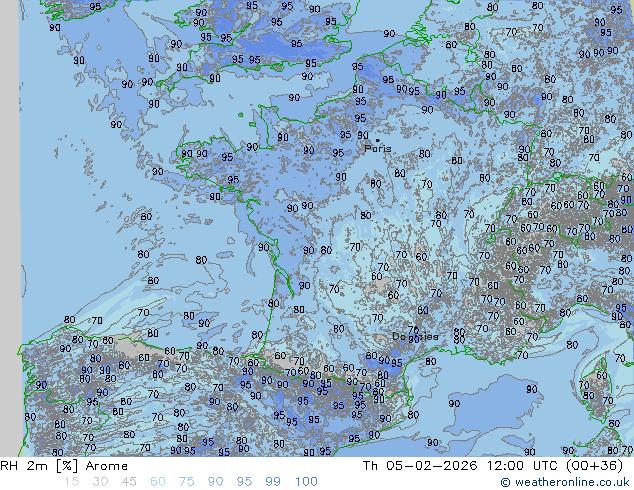
Task: Open the weatheronline.co.uk copyright link
Action: pos(565,482)
